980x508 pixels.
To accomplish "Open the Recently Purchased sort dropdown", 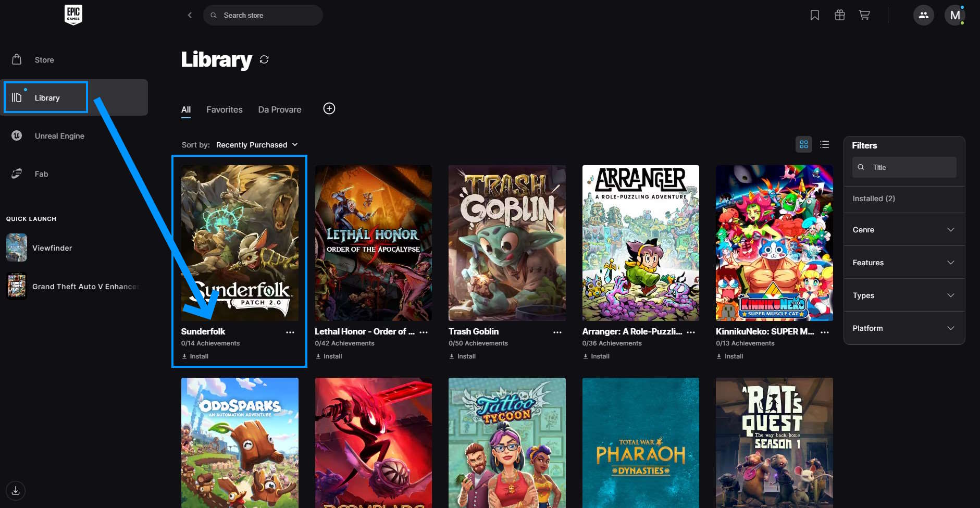I will [x=257, y=145].
